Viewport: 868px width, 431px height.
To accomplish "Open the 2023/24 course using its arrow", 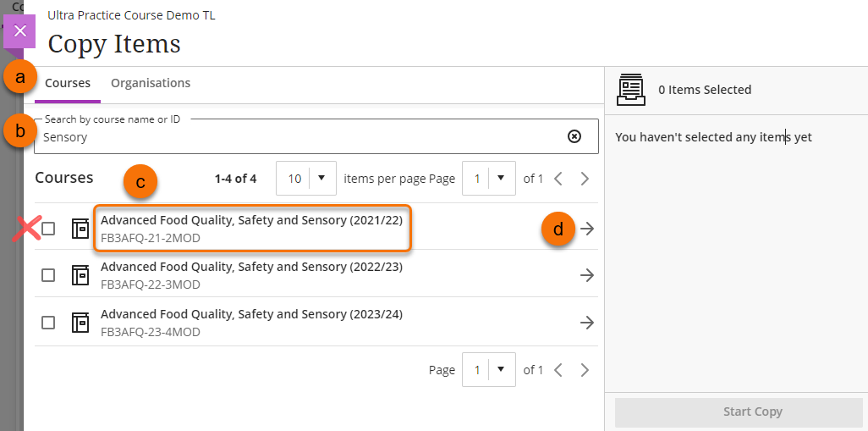I will point(587,322).
